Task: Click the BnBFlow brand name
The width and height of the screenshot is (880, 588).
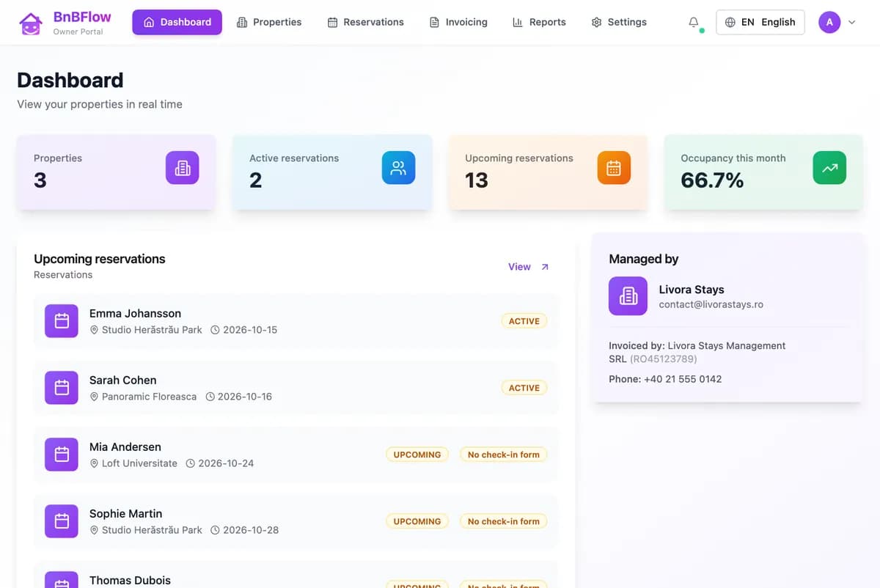Action: coord(81,17)
